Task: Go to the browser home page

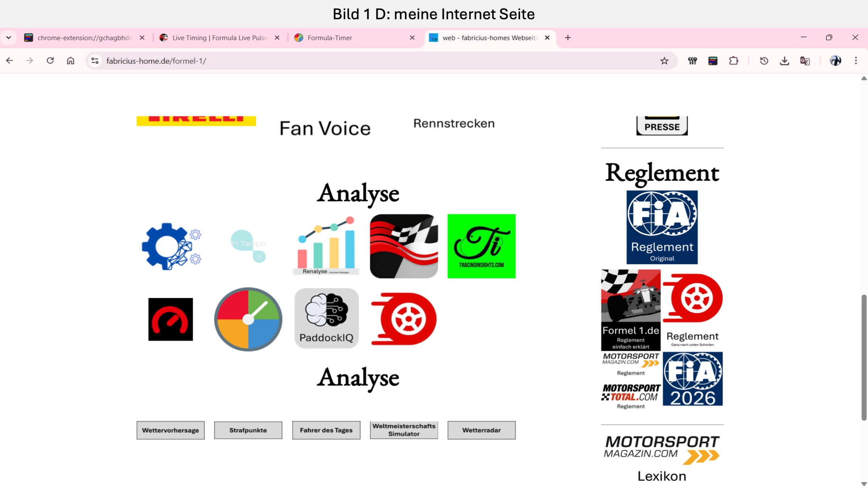Action: pos(71,61)
